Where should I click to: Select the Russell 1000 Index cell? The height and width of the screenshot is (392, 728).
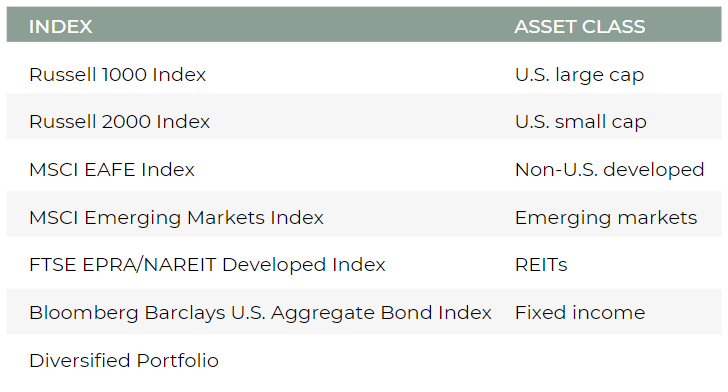pyautogui.click(x=117, y=74)
